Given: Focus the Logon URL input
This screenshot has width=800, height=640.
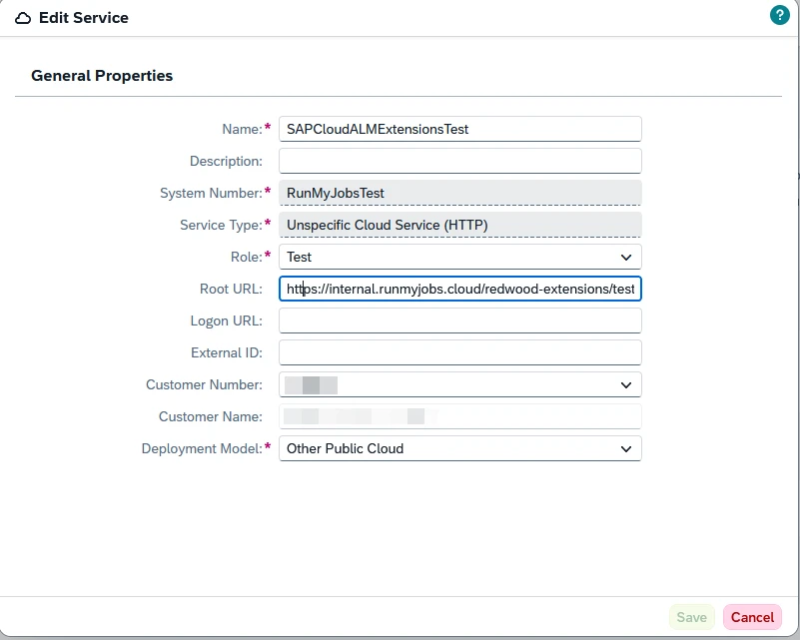Looking at the screenshot, I should 459,321.
